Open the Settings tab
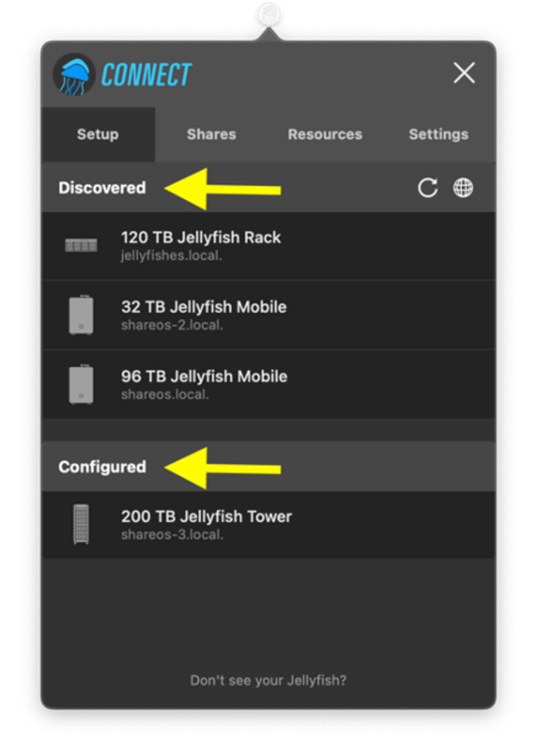Screen dimensions: 537x756 [x=438, y=135]
